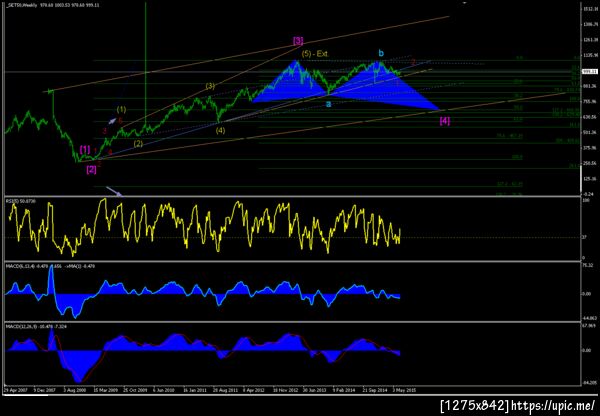
Task: Select the cyan b wave label
Action: tap(381, 53)
